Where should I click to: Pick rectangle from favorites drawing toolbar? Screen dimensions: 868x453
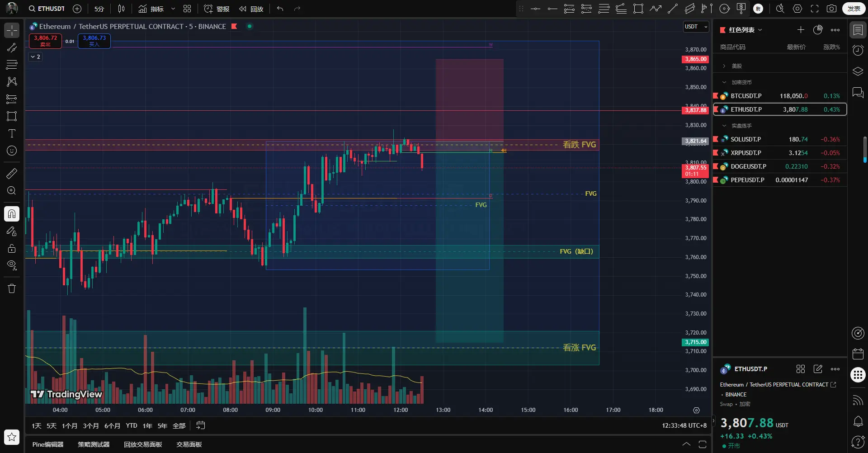click(638, 9)
